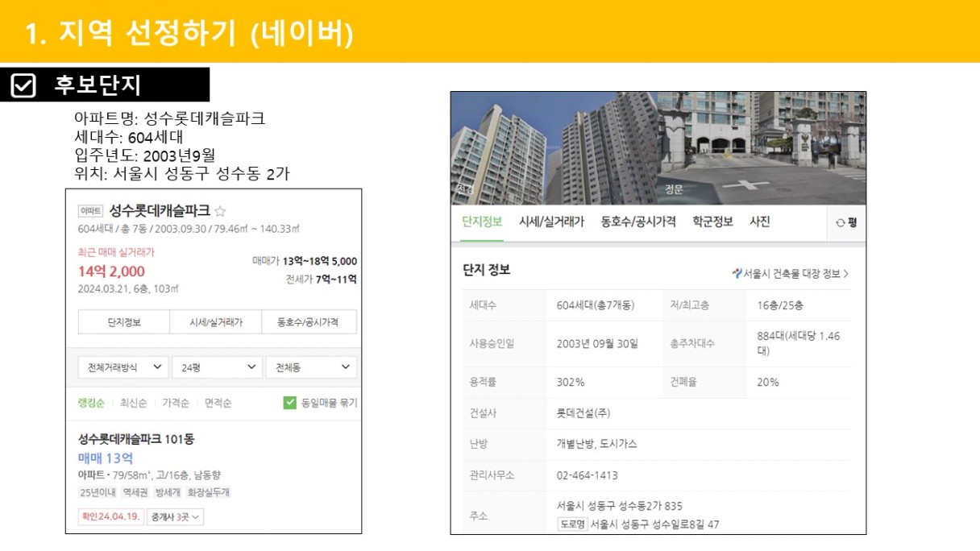Sort listings by 면적순
The image size is (980, 551).
click(218, 403)
